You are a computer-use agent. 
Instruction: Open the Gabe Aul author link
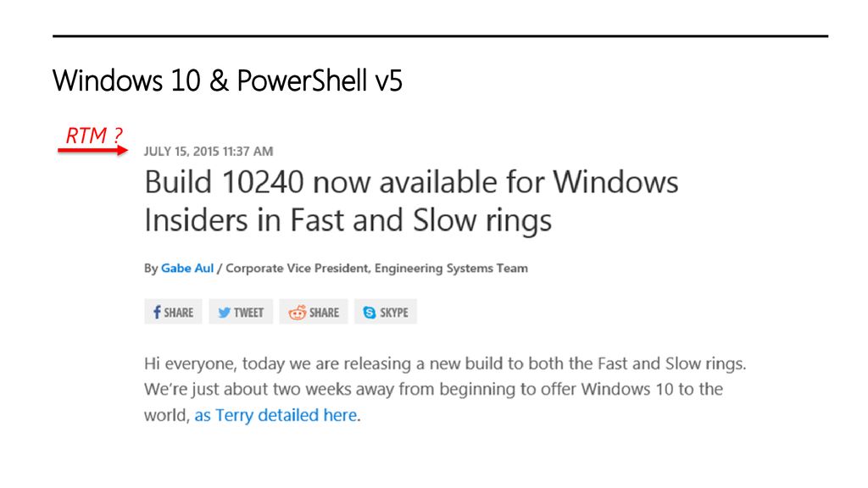point(187,269)
